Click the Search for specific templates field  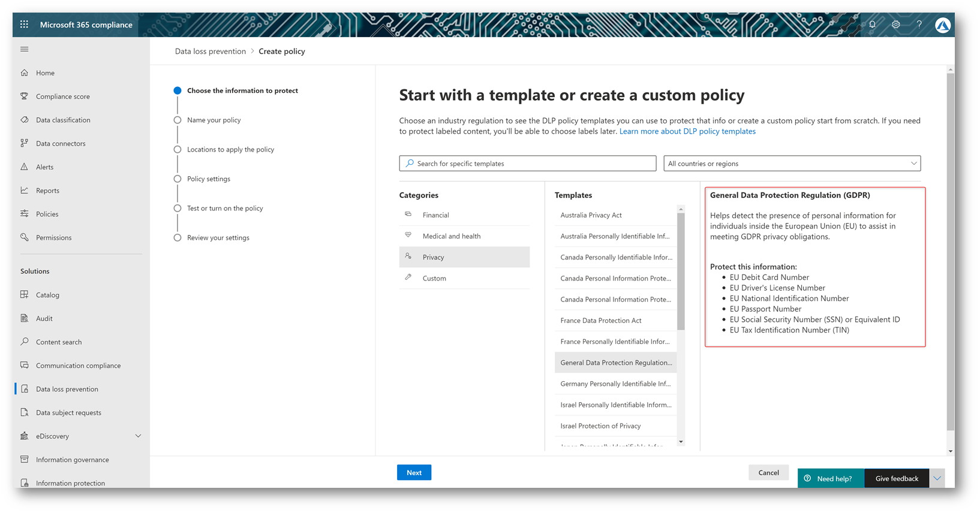(528, 164)
